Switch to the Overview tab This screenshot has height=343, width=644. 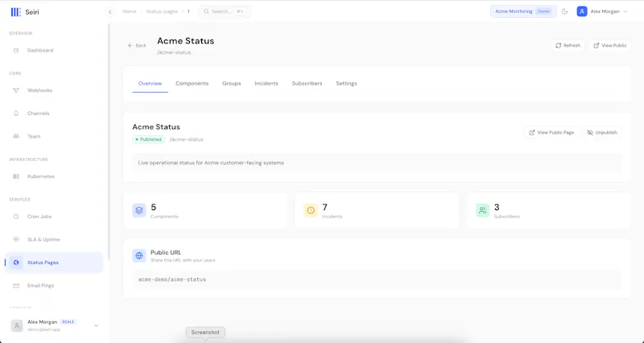pos(150,84)
